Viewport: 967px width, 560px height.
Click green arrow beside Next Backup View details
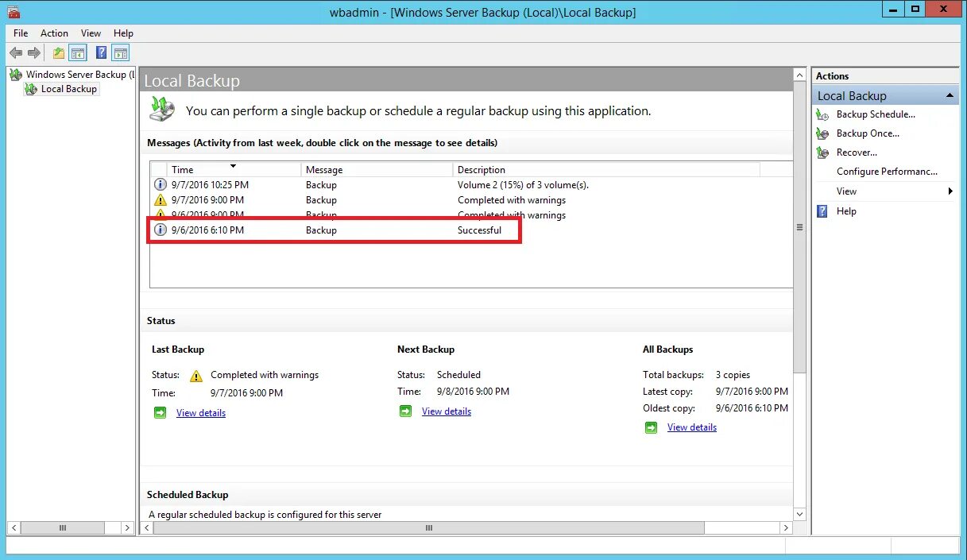(406, 411)
